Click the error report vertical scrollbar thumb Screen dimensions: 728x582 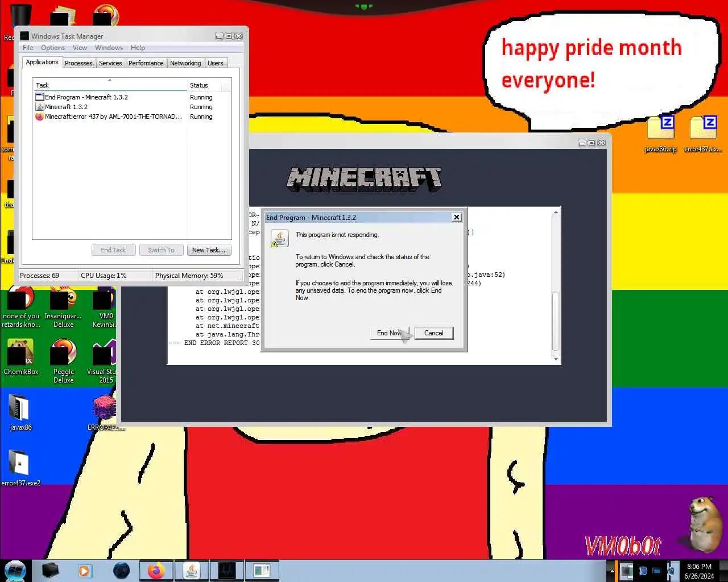[556, 321]
